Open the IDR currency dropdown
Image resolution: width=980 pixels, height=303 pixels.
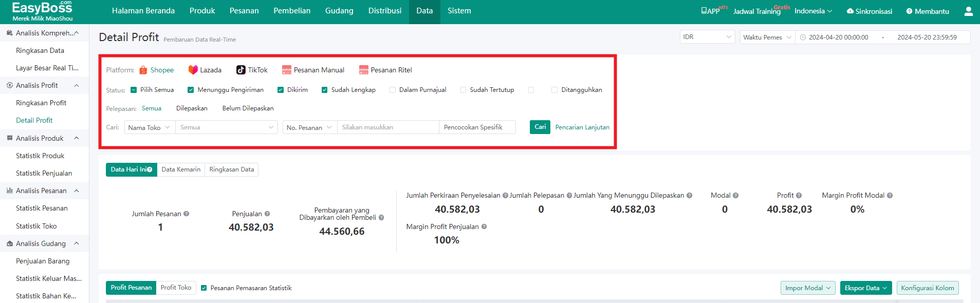(x=707, y=37)
